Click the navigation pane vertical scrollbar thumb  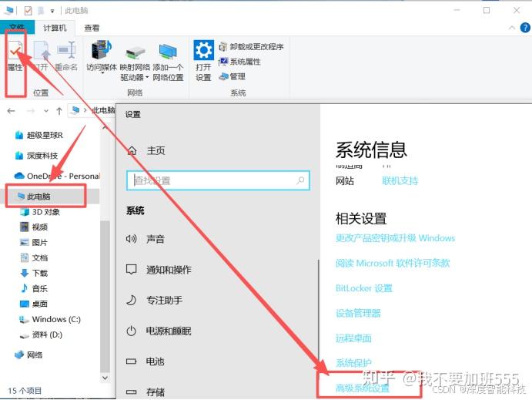105,295
